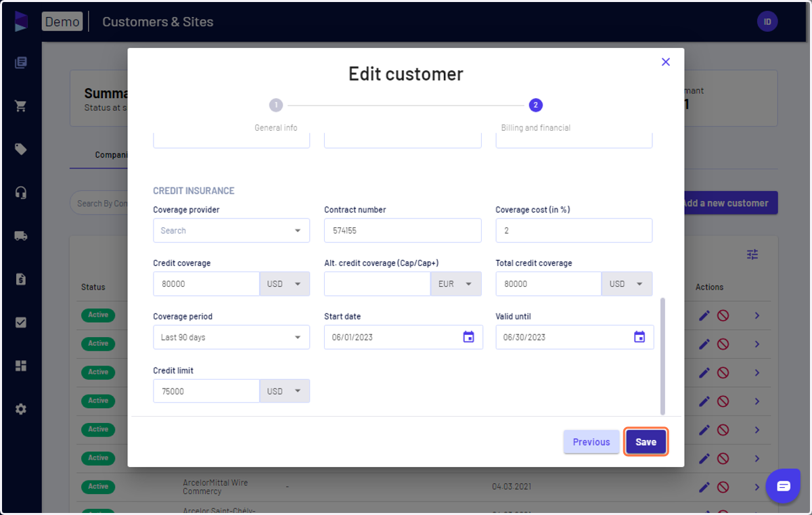Click the Add a new customer button

[x=731, y=203]
